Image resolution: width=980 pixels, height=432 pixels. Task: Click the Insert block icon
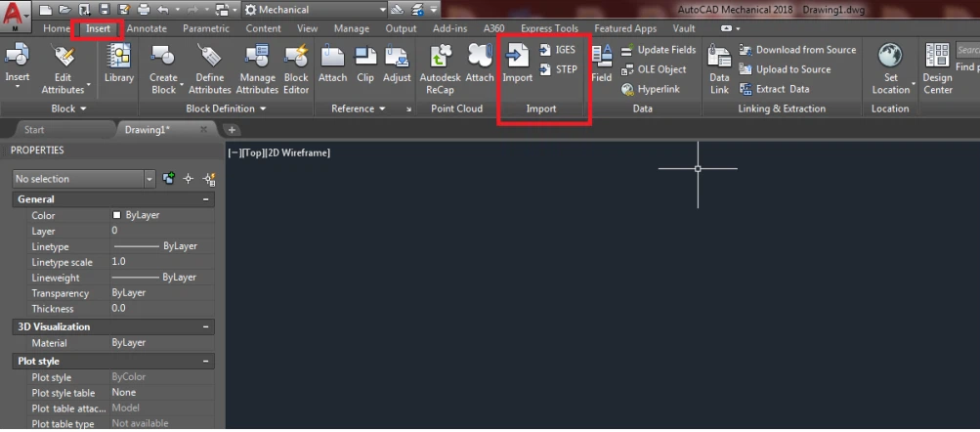pos(18,55)
